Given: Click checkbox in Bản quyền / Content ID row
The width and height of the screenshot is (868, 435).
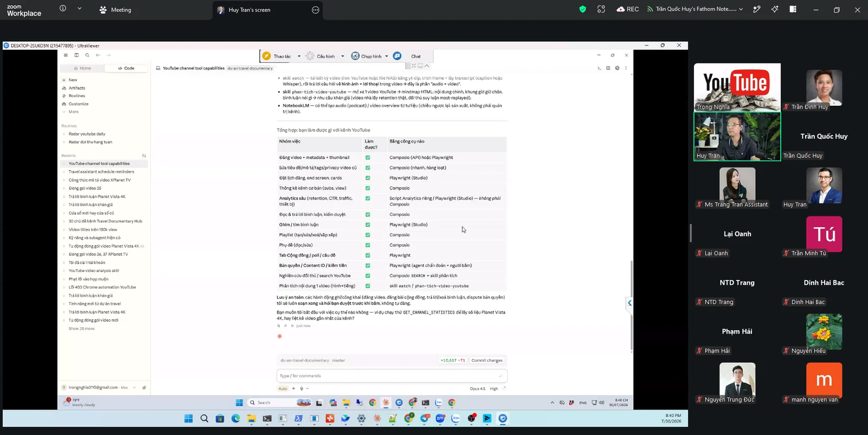Looking at the screenshot, I should pos(368,265).
